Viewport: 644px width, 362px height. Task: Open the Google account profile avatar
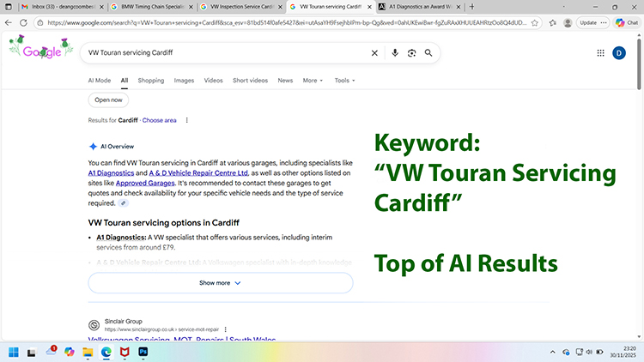[619, 53]
